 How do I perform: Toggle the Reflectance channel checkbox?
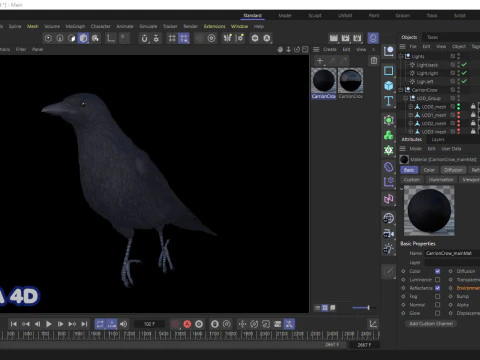coord(437,288)
